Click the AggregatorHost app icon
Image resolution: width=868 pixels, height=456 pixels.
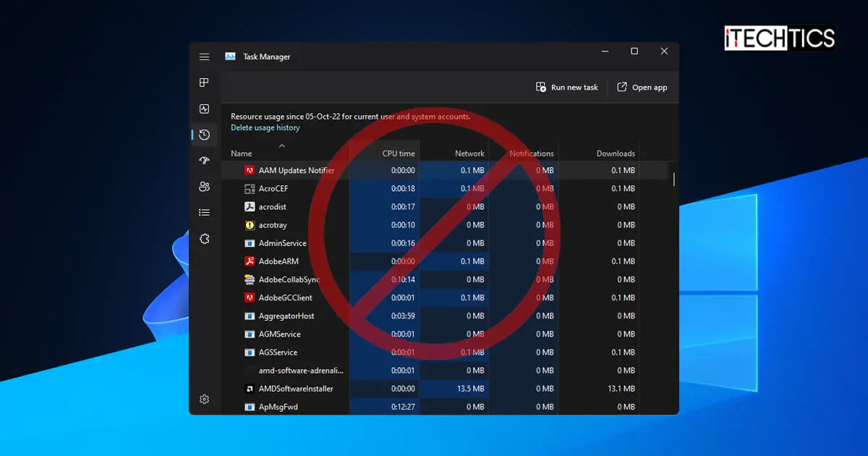click(249, 316)
